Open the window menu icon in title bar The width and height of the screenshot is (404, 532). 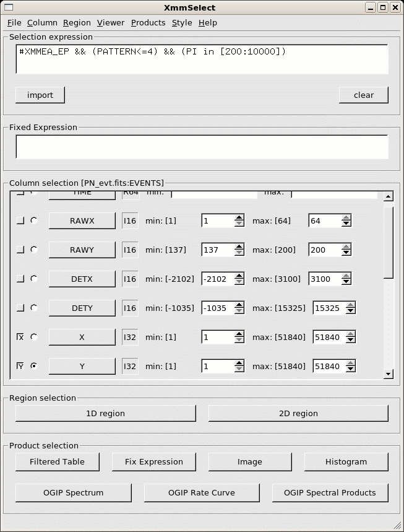pos(8,7)
